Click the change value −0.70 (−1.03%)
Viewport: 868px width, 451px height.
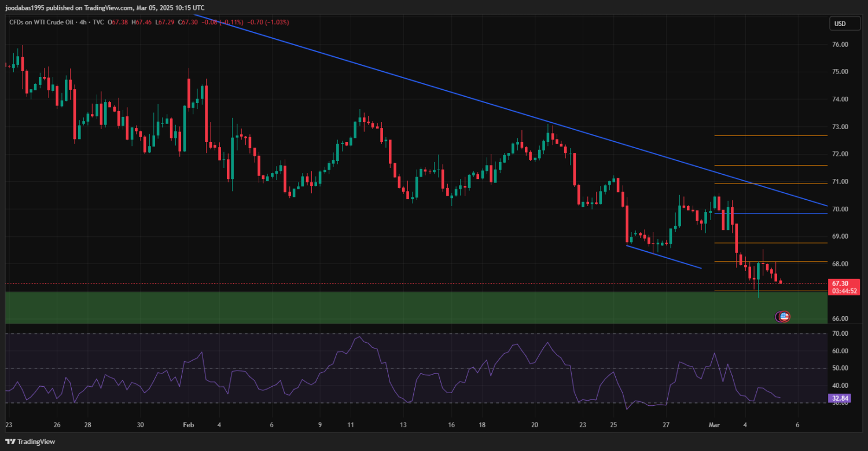point(268,22)
